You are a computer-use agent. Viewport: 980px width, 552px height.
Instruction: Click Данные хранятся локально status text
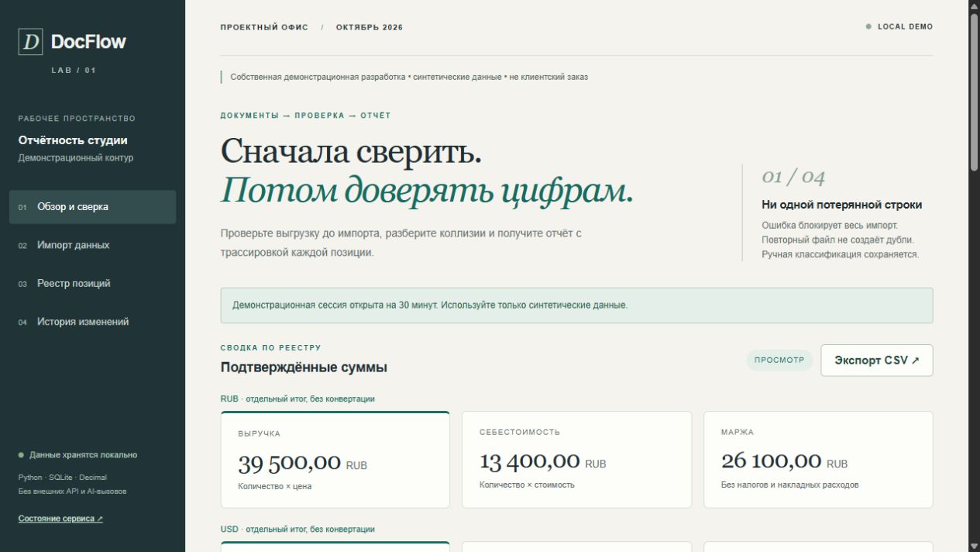point(83,455)
